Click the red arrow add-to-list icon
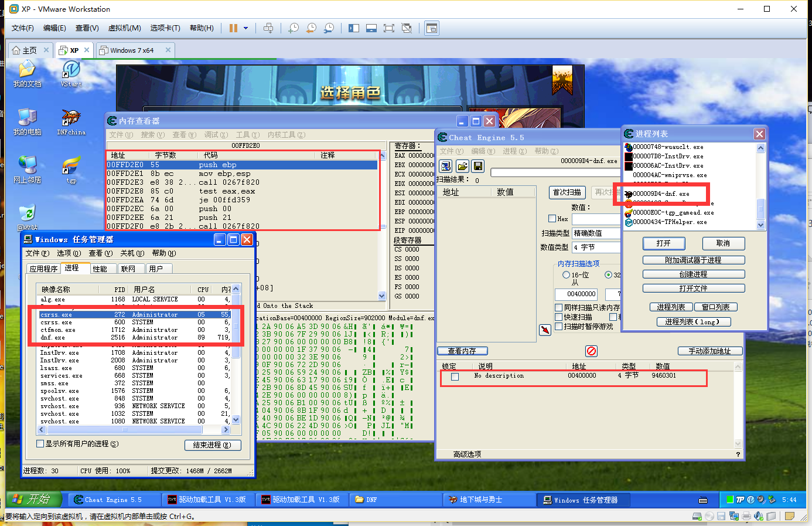Viewport: 812px width, 526px height. click(x=545, y=330)
